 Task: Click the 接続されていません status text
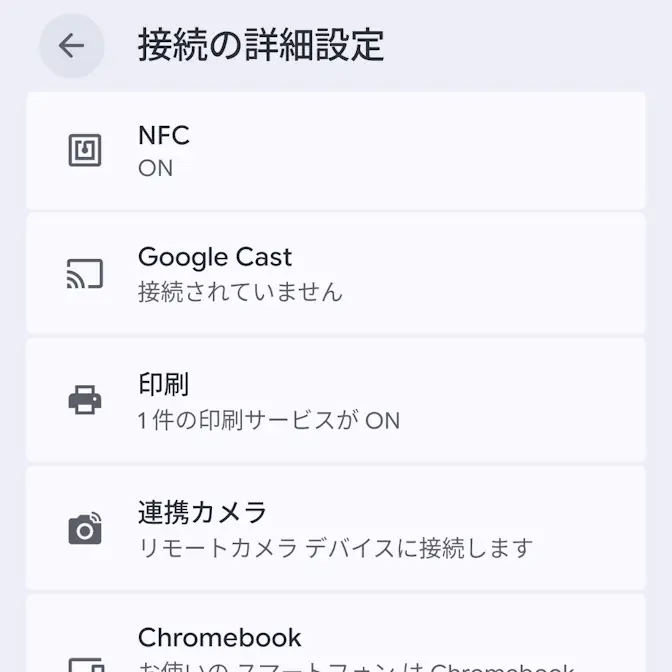tap(240, 292)
